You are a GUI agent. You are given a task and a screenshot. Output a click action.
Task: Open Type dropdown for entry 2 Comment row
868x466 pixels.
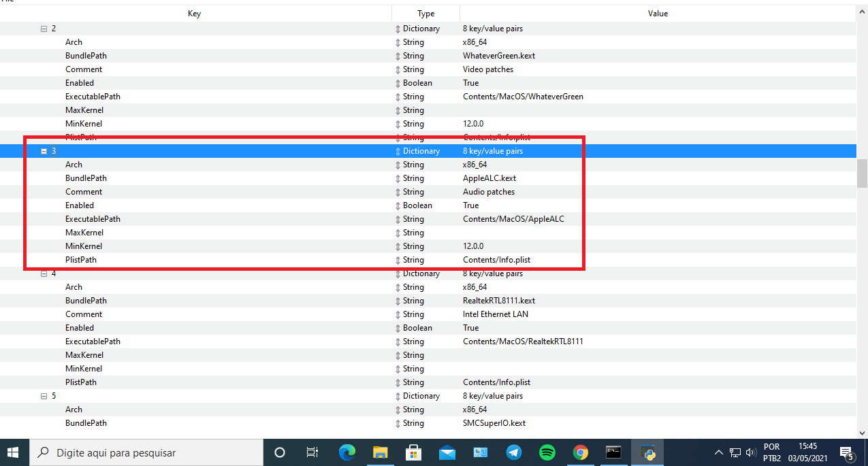(x=398, y=69)
